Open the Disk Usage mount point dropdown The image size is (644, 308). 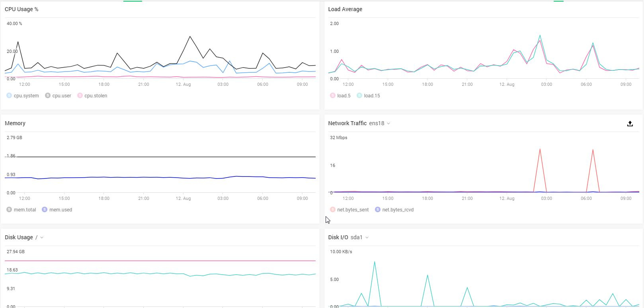[x=39, y=238]
